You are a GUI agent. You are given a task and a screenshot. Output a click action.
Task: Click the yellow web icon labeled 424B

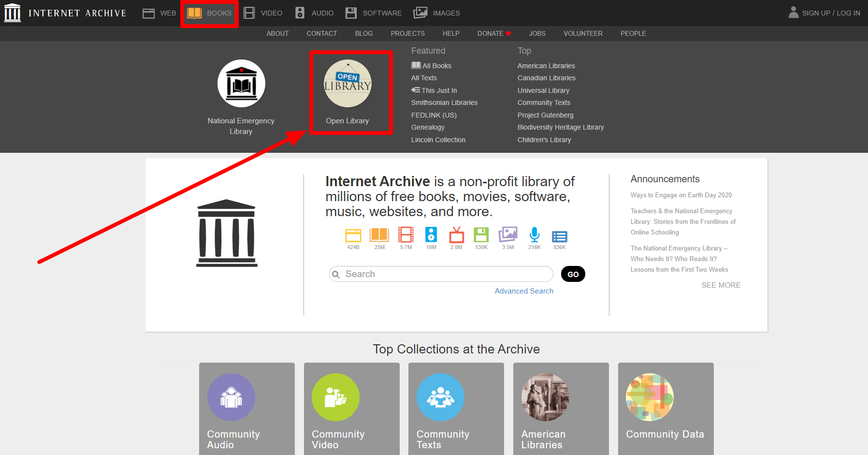click(353, 235)
